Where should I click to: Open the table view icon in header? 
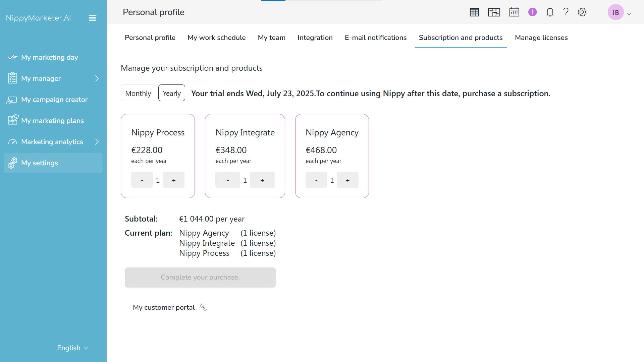(x=474, y=12)
